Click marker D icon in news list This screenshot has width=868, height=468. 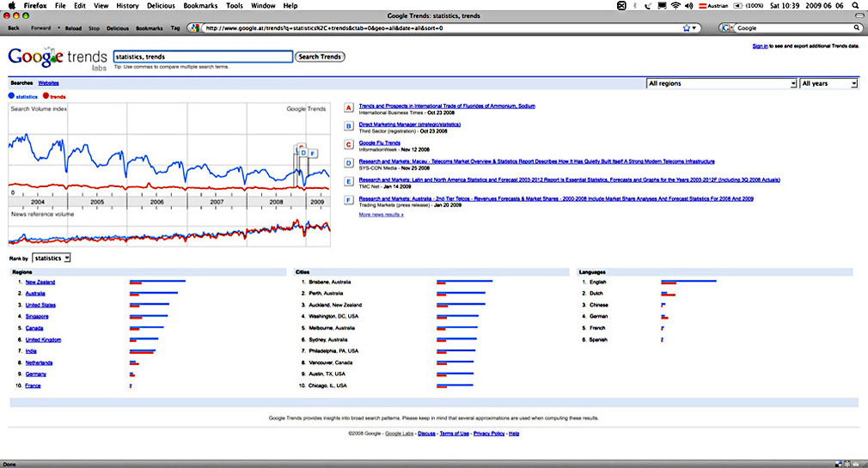(x=349, y=163)
